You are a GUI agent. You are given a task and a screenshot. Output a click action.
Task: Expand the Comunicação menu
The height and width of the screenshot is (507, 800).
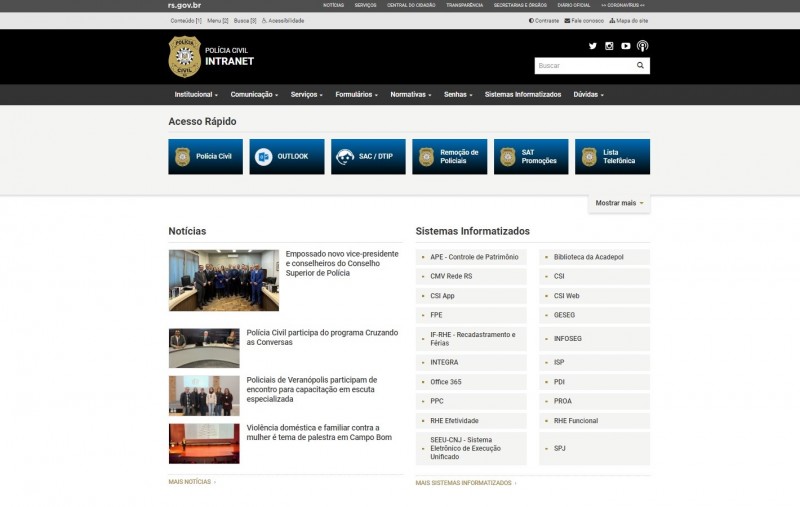tap(254, 94)
